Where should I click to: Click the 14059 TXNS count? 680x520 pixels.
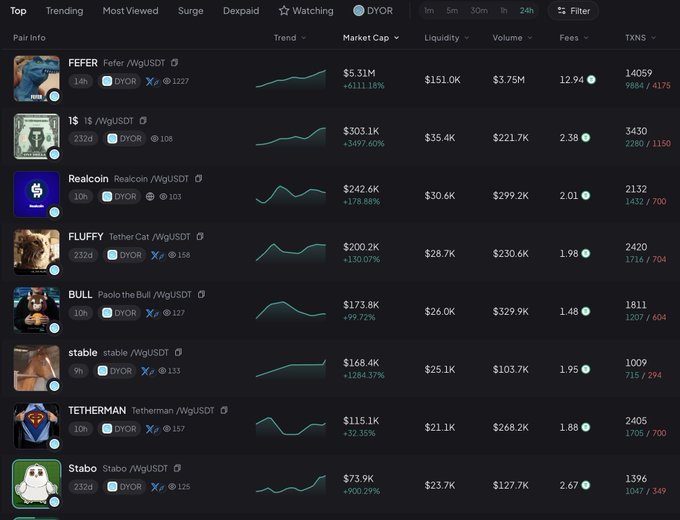click(x=638, y=73)
